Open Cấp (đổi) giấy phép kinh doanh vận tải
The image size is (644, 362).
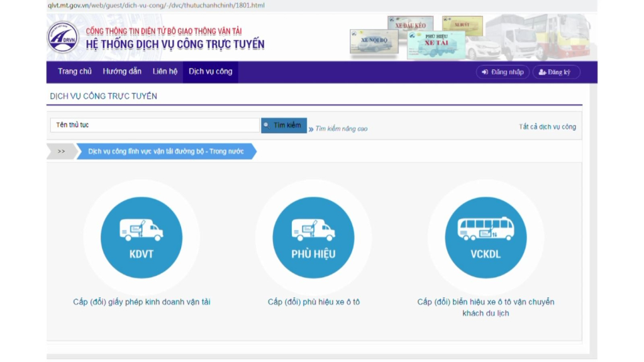pos(142,302)
